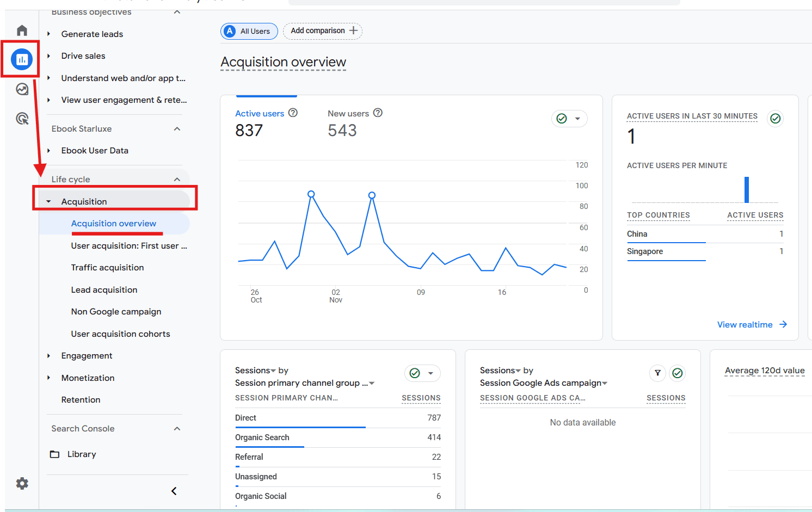Click the checkmark icon on the realtime card
The height and width of the screenshot is (512, 812).
[775, 118]
